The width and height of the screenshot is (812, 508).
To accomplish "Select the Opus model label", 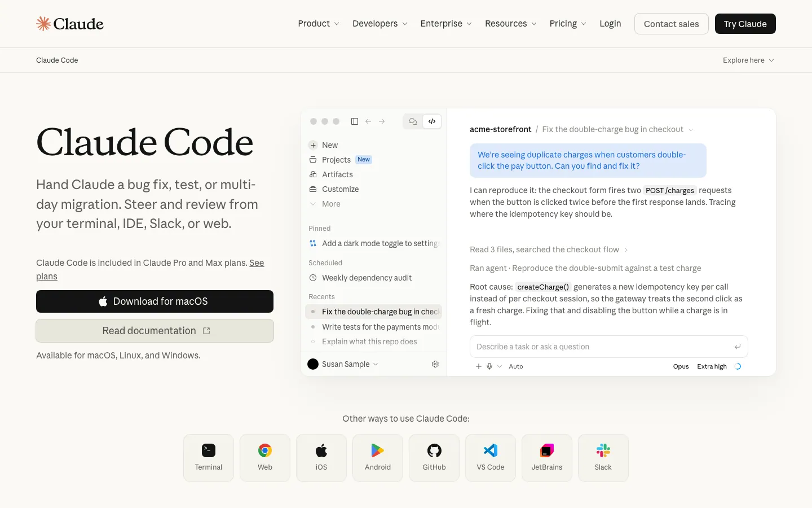I will (681, 366).
